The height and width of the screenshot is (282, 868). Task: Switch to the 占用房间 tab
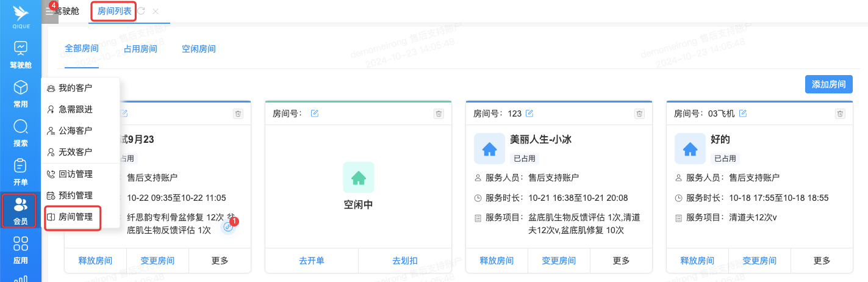(140, 49)
